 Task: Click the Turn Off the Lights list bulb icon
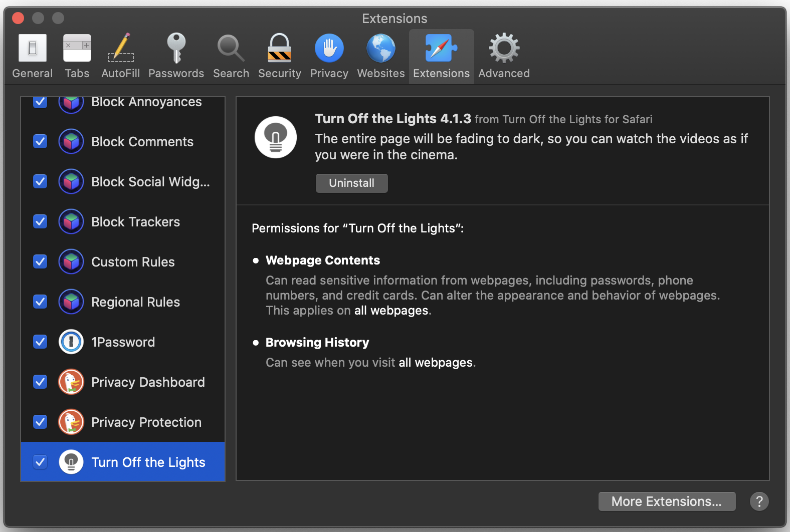[x=71, y=462]
